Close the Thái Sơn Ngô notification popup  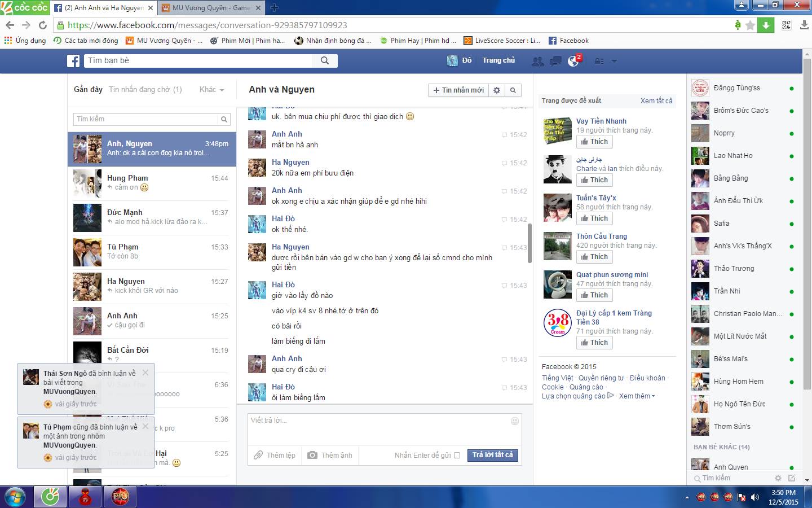pyautogui.click(x=145, y=373)
